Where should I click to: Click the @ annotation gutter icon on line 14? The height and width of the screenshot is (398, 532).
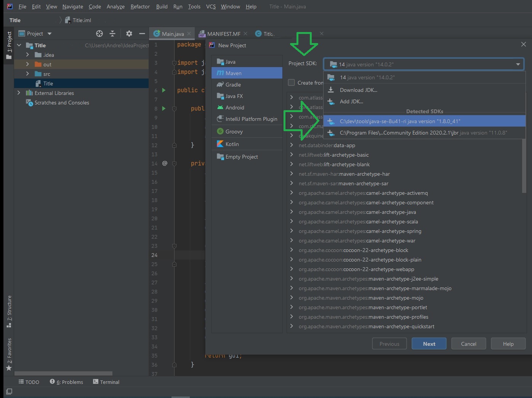(165, 163)
